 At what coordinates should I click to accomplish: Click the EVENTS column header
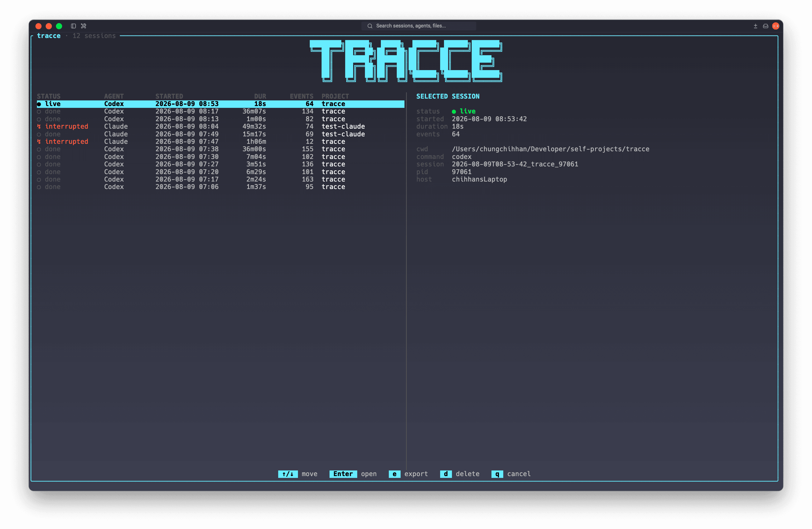pyautogui.click(x=302, y=96)
